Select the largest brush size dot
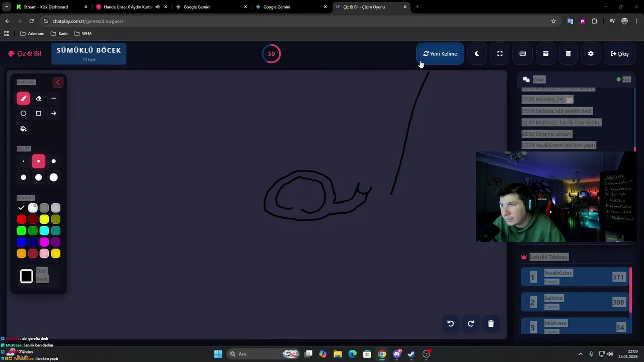Viewport: 644px width, 362px height. pyautogui.click(x=54, y=177)
